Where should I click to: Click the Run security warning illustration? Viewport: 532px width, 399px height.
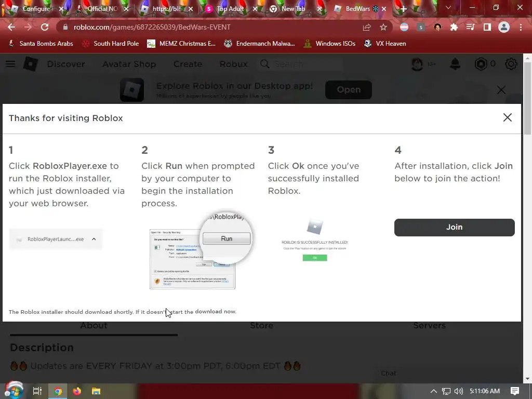pos(201,251)
